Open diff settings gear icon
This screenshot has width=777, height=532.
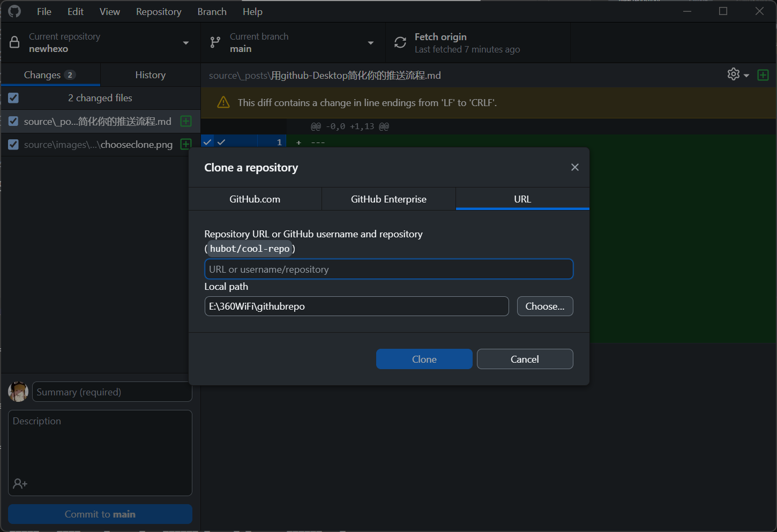point(734,74)
